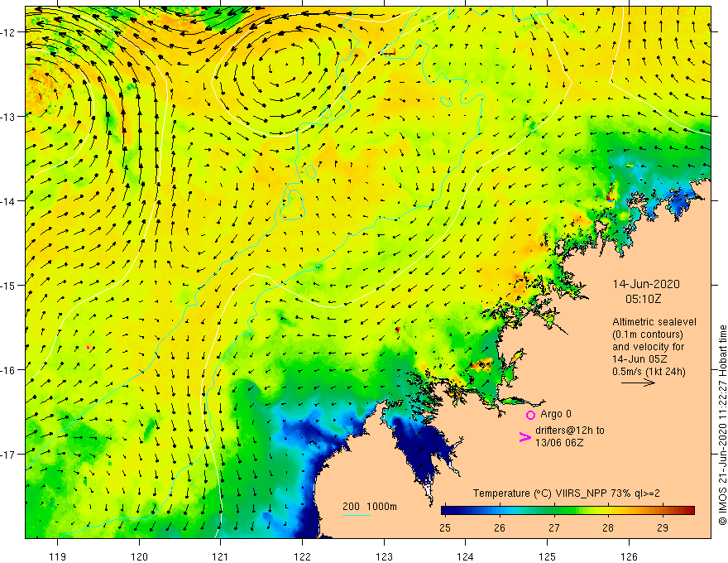
Task: Click the '13/06 06Z' legend text
Action: click(559, 443)
